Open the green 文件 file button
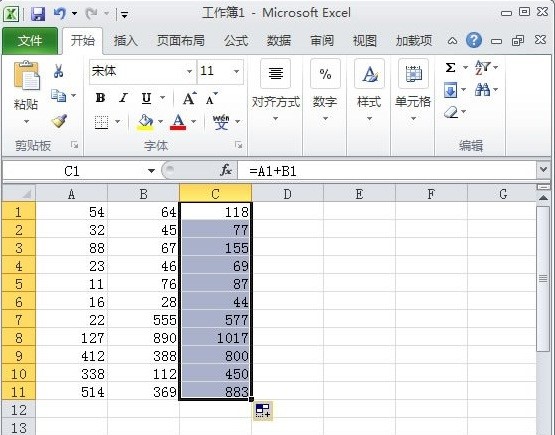The width and height of the screenshot is (555, 435). tap(30, 41)
